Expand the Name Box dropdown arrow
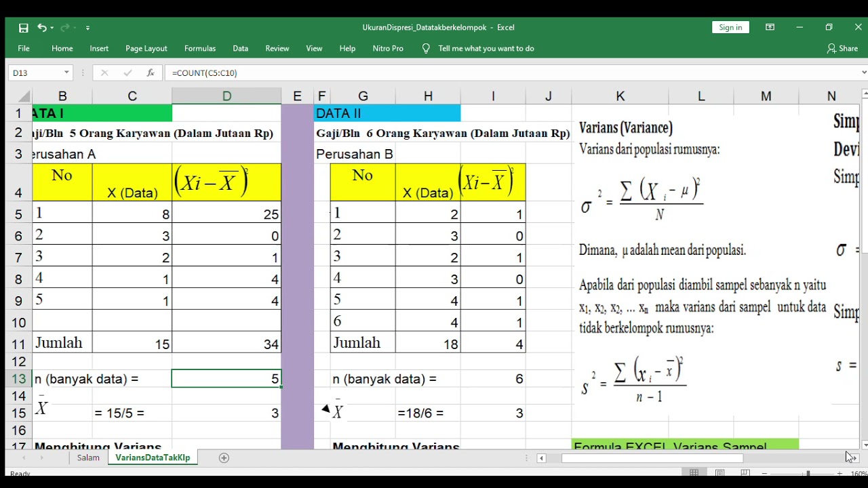This screenshot has width=868, height=488. [66, 73]
